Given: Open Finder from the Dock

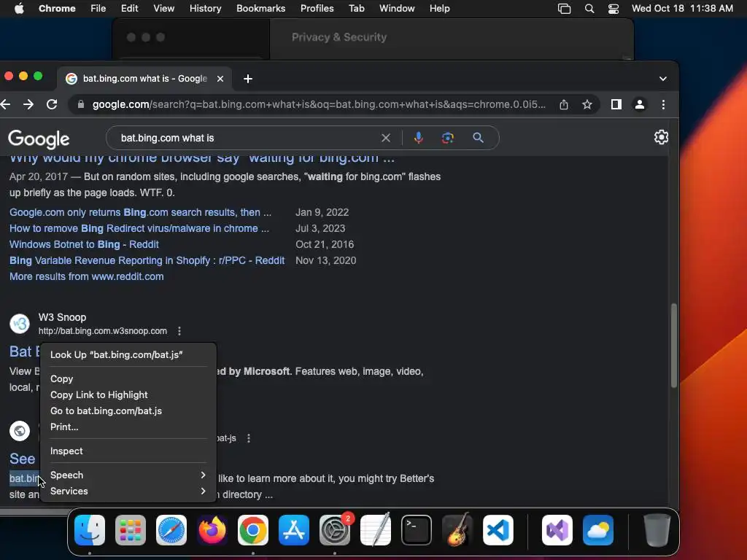Looking at the screenshot, I should click(x=90, y=530).
